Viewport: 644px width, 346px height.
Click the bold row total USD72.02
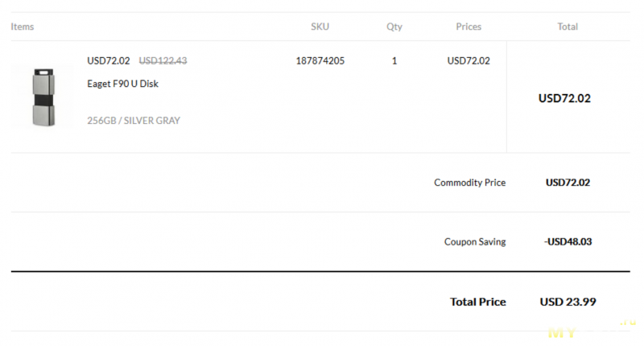[564, 99]
